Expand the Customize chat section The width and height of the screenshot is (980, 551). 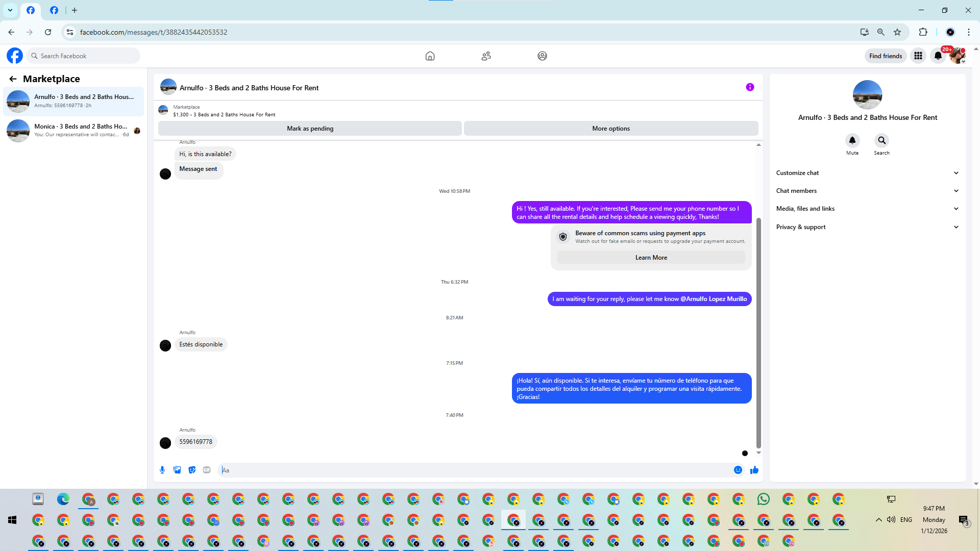[x=867, y=173]
